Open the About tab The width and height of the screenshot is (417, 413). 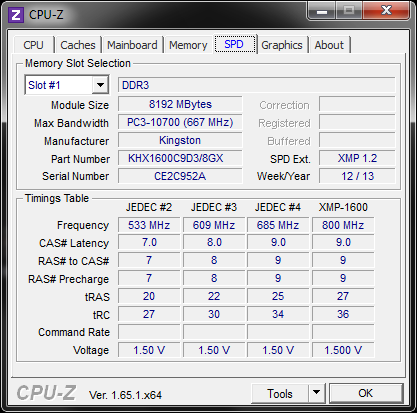point(329,45)
